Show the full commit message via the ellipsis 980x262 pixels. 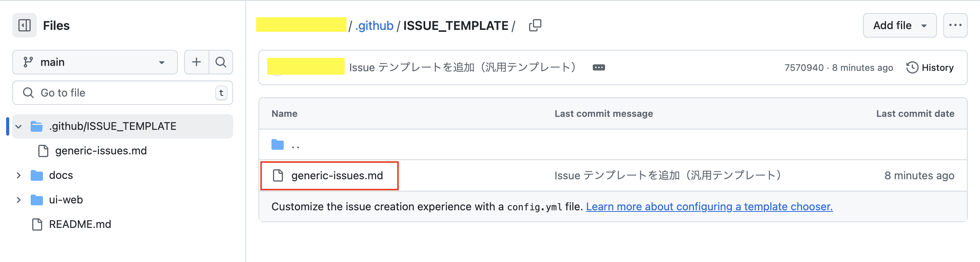(599, 67)
